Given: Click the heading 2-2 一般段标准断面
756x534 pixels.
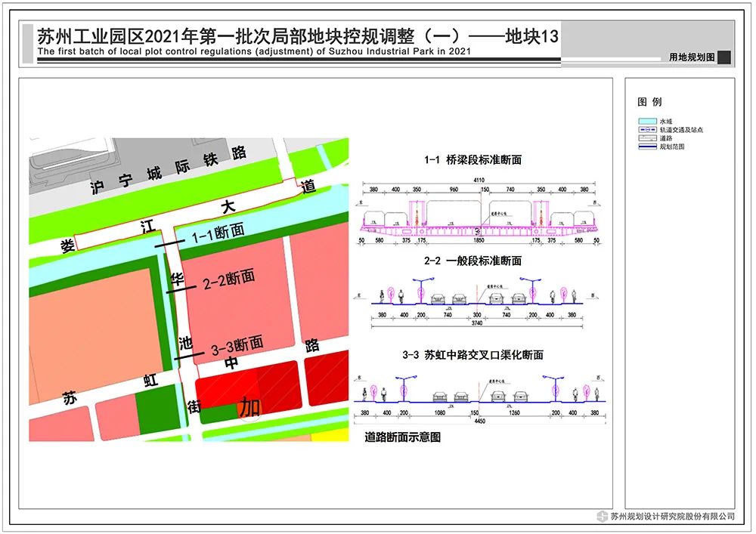Looking at the screenshot, I should [472, 261].
